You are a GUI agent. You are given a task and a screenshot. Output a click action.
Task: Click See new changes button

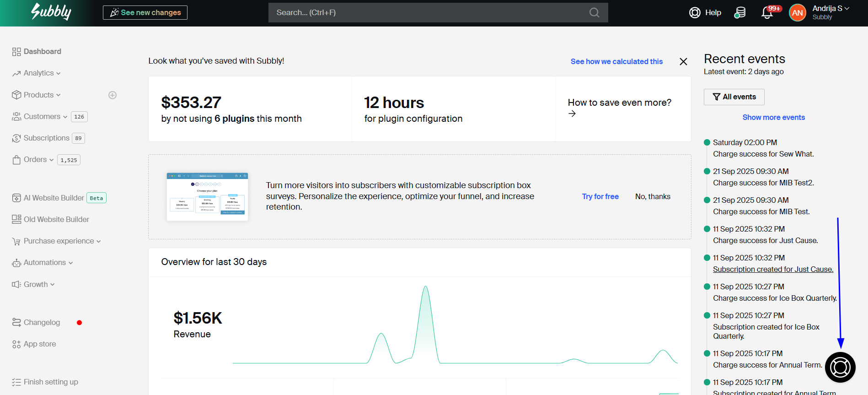[145, 13]
